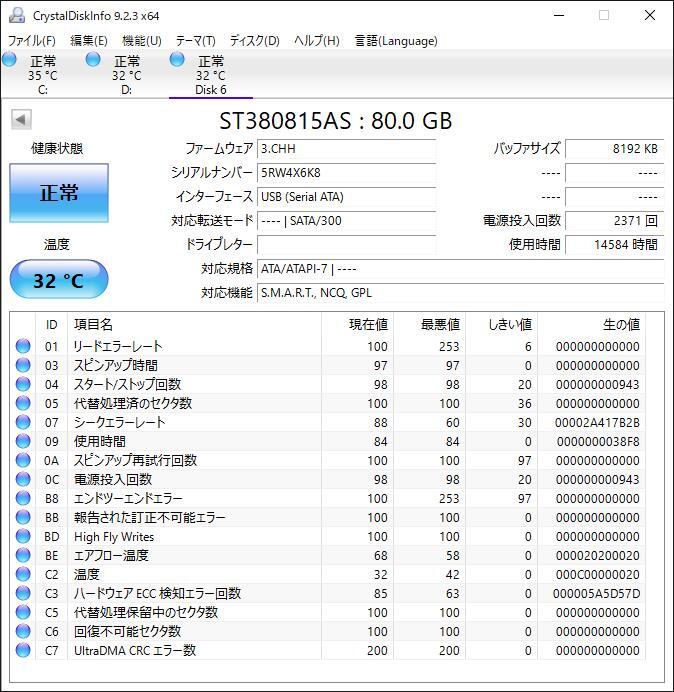Open the ディスク(D) menu
Image resolution: width=674 pixels, height=692 pixels.
[255, 41]
